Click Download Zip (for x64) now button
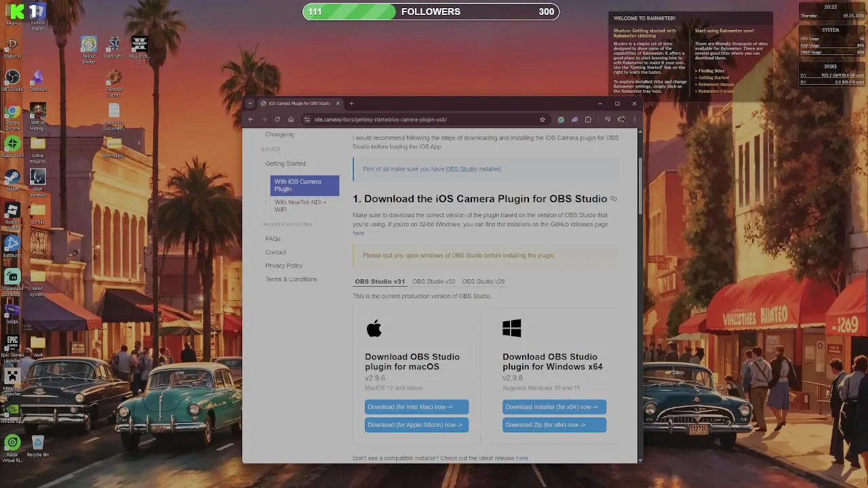Viewport: 868px width, 488px height. (x=554, y=425)
